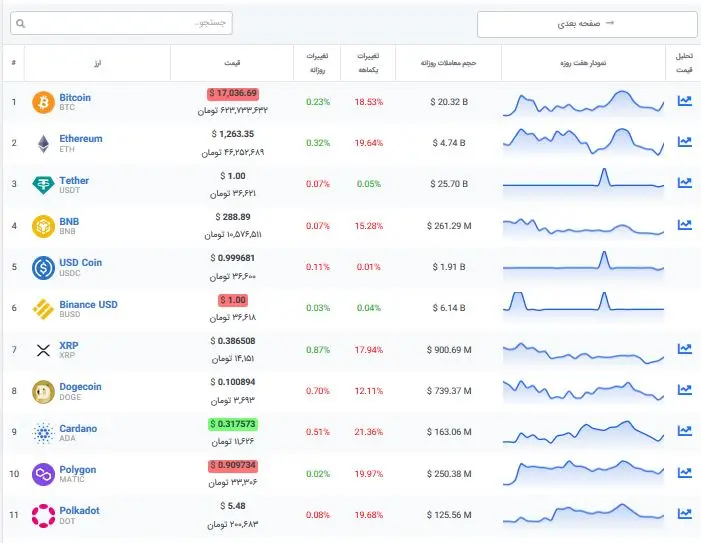Click USD Coin price $ 0.999681
Viewport: 701px width, 543px height.
[x=233, y=258]
